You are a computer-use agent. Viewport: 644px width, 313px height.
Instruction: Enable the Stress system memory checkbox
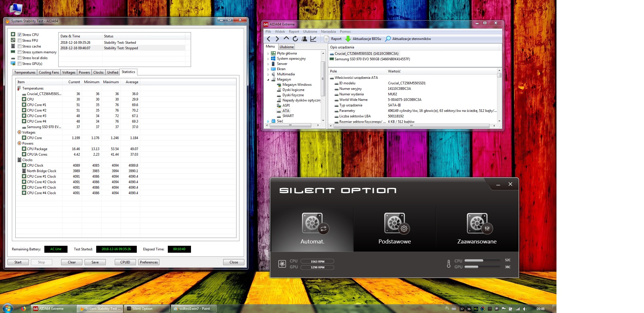pos(19,52)
